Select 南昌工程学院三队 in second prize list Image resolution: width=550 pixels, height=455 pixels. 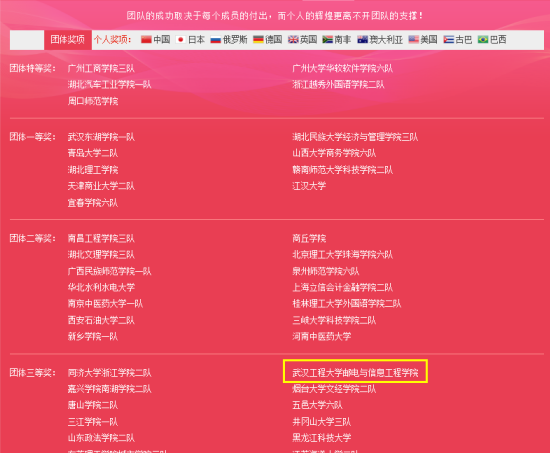tap(101, 239)
